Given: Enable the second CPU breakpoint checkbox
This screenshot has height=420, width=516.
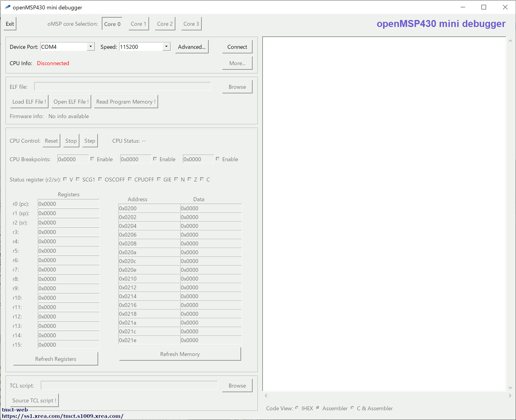Looking at the screenshot, I should (155, 159).
